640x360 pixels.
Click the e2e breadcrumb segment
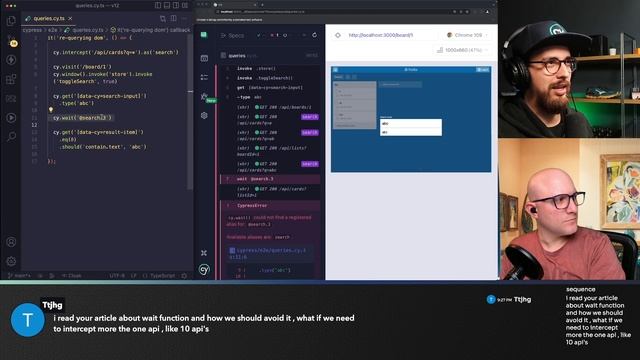click(53, 30)
